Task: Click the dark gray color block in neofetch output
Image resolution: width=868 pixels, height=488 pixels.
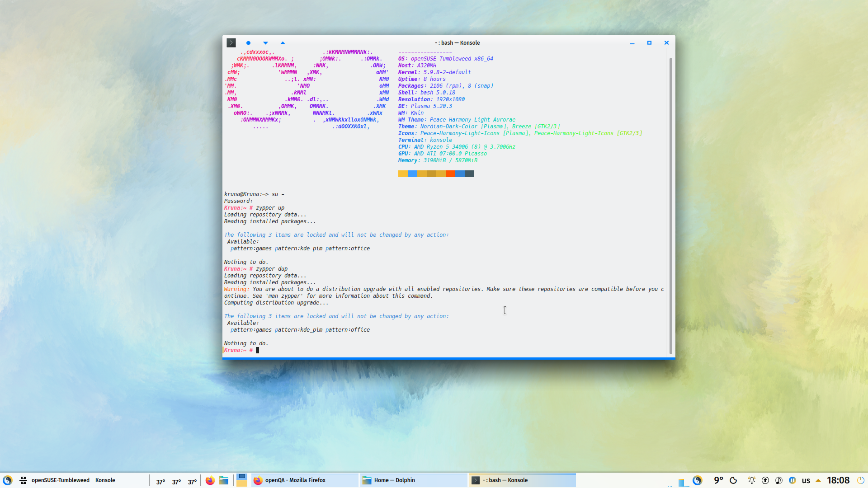Action: (469, 174)
